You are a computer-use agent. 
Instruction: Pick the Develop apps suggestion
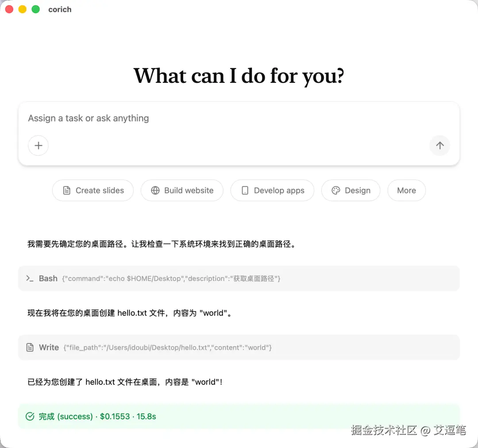[x=272, y=190]
